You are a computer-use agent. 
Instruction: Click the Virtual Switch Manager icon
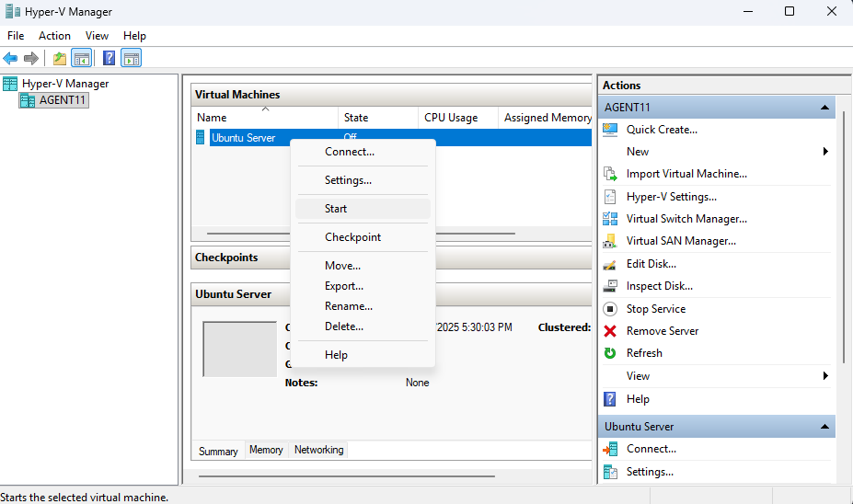pyautogui.click(x=610, y=219)
